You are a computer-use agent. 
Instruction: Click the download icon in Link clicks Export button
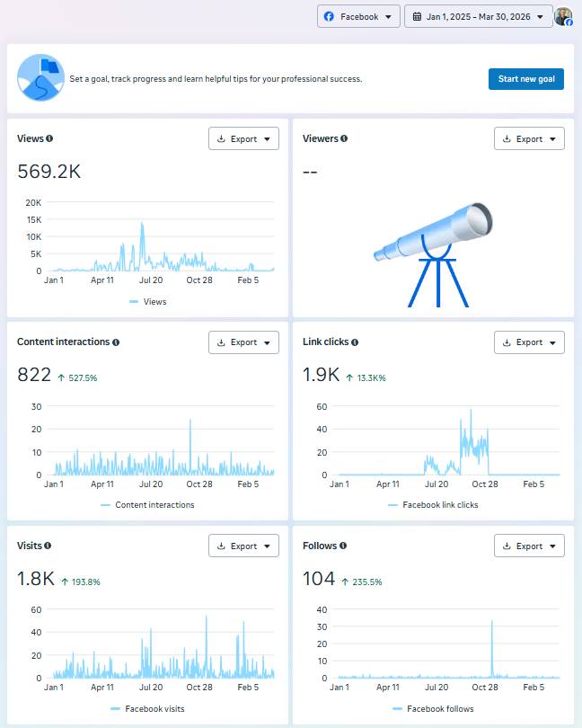pos(507,342)
